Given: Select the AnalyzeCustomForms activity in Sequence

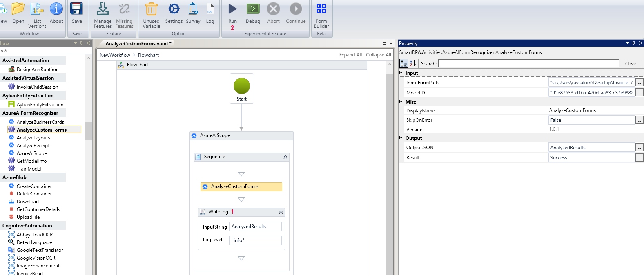Looking at the screenshot, I should click(x=241, y=187).
